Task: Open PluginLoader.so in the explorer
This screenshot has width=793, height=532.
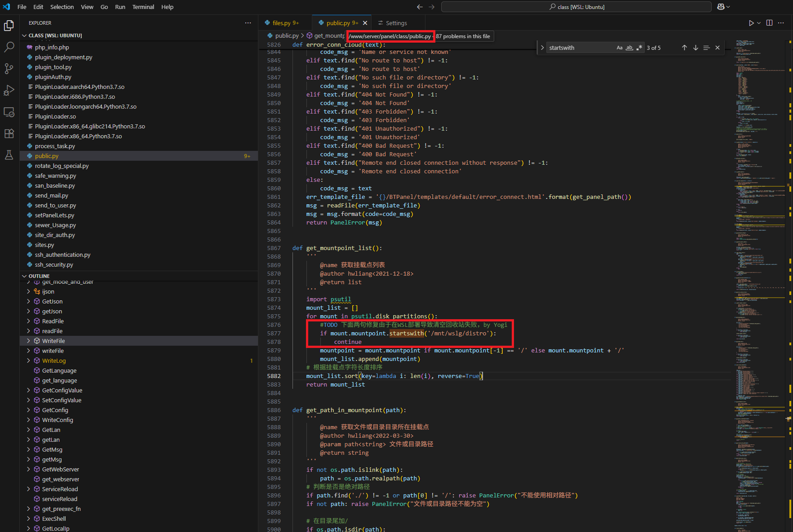Action: point(139,116)
